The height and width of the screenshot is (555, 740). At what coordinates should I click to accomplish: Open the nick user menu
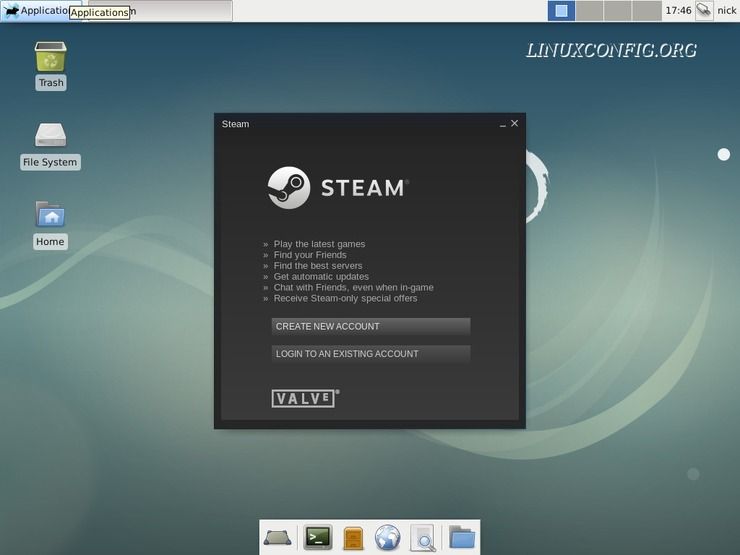pos(726,11)
